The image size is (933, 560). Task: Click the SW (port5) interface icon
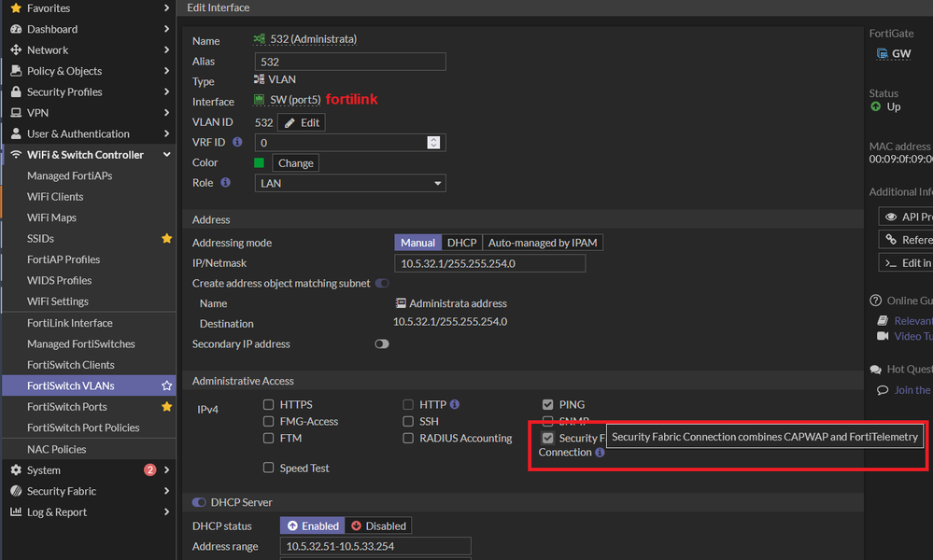[259, 99]
